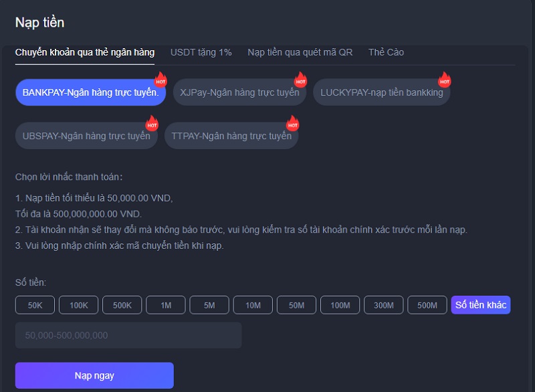
Task: Click the HOT flame icon on UBSPAY
Action: 152,123
